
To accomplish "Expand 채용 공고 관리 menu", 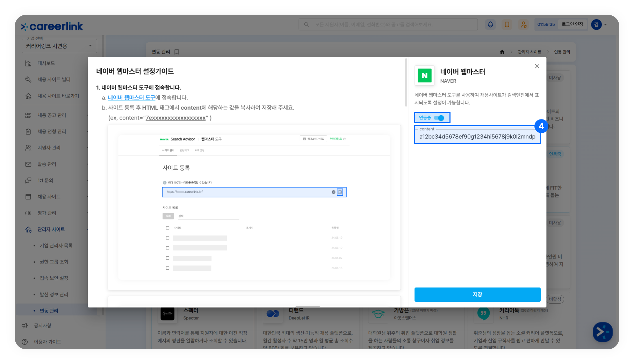I will [x=52, y=115].
